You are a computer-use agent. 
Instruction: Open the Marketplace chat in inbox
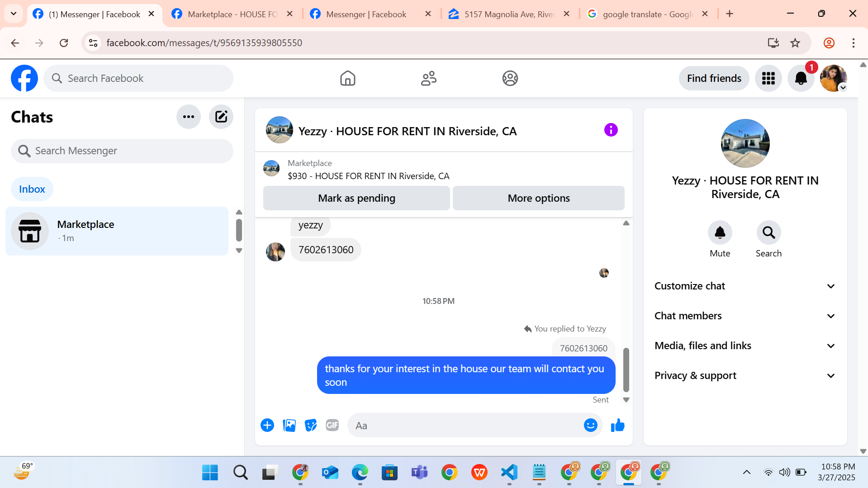[117, 231]
